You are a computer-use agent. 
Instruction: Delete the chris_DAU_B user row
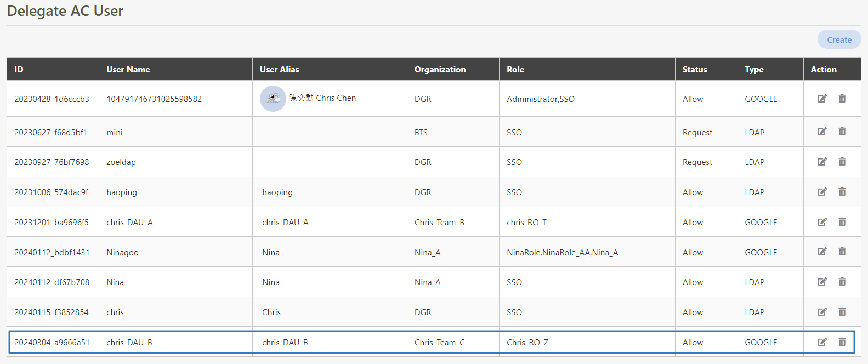pyautogui.click(x=842, y=342)
